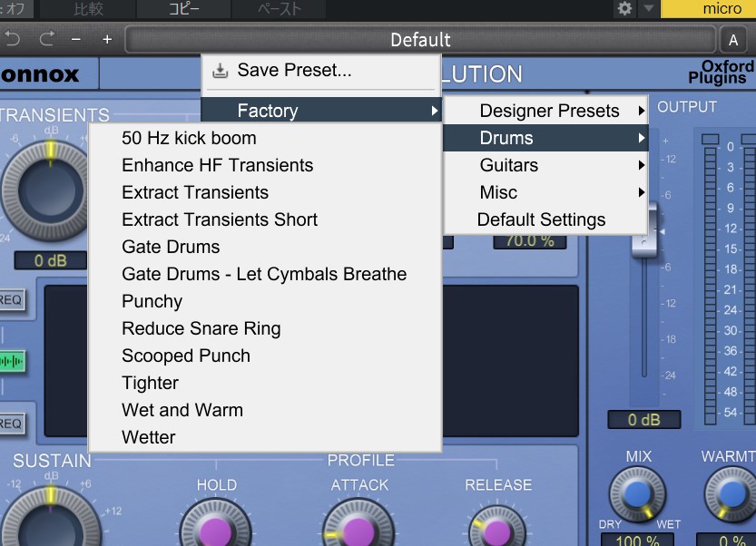Choose Default Settings from Factory menu
The image size is (756, 546).
coord(541,219)
